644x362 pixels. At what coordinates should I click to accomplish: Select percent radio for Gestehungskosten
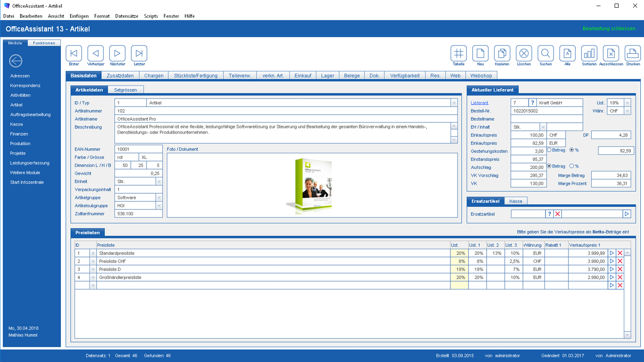point(572,150)
